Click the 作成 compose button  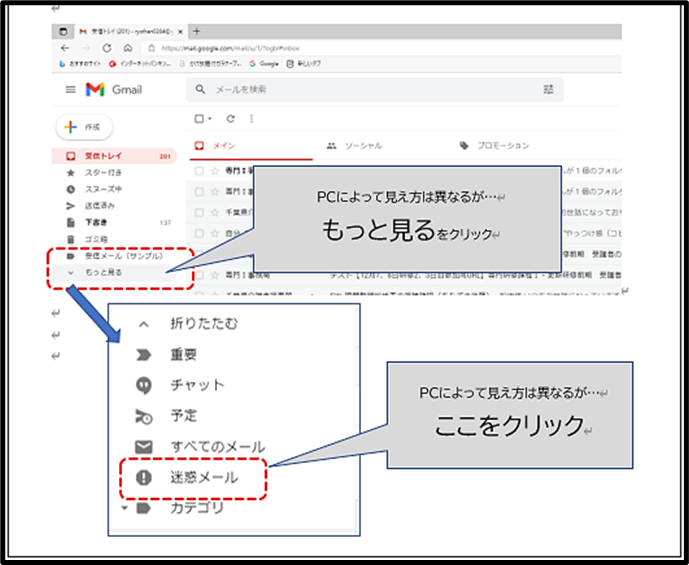click(84, 127)
